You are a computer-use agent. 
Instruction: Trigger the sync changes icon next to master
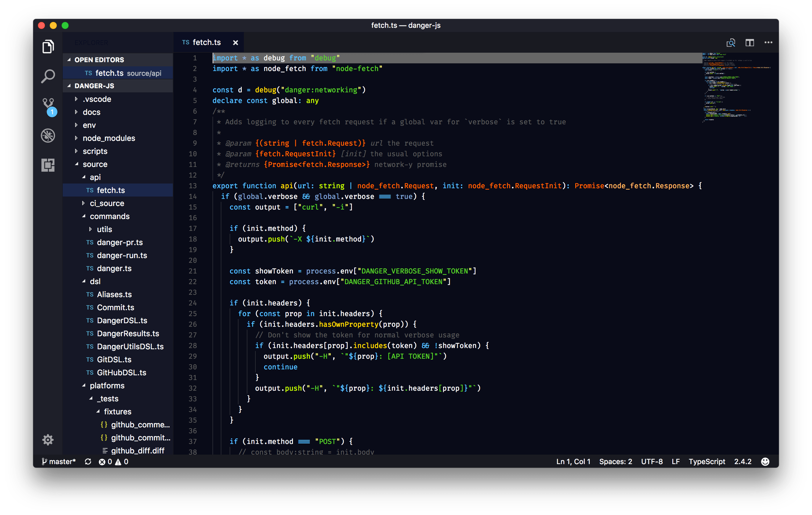pyautogui.click(x=88, y=461)
